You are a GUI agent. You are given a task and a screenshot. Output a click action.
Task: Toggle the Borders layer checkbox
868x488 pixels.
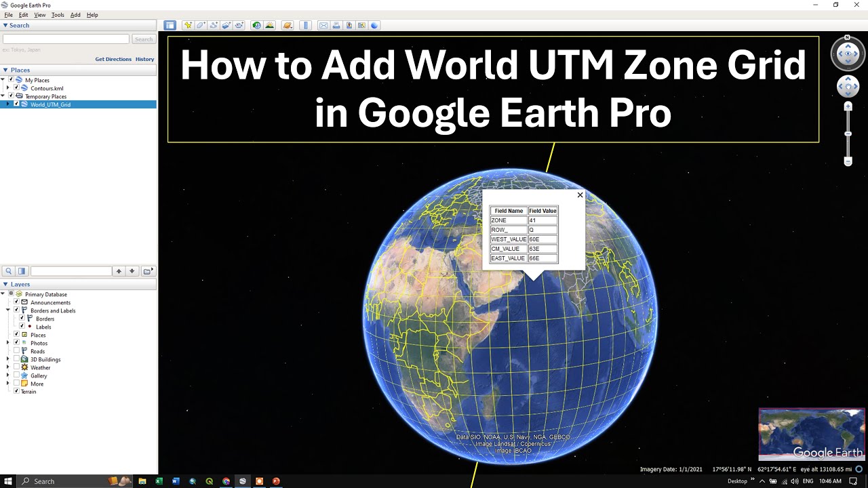pos(22,319)
